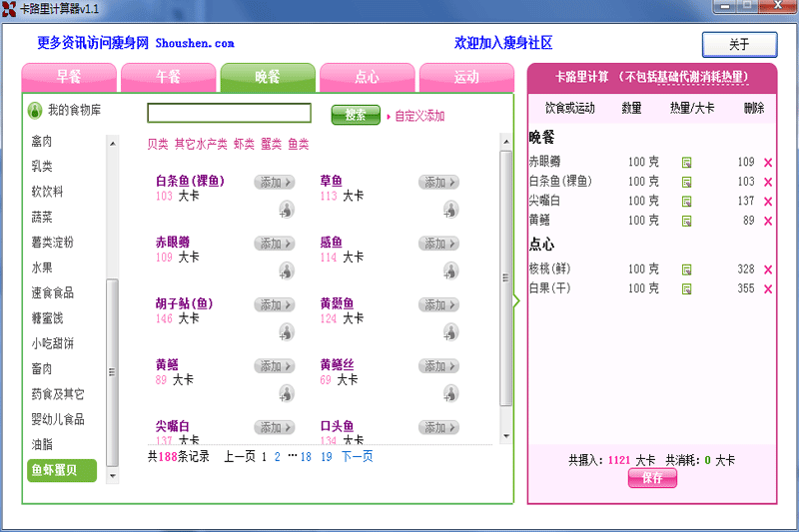Open the 欢迎加入瘦身社区 link
799x532 pixels.
(503, 43)
